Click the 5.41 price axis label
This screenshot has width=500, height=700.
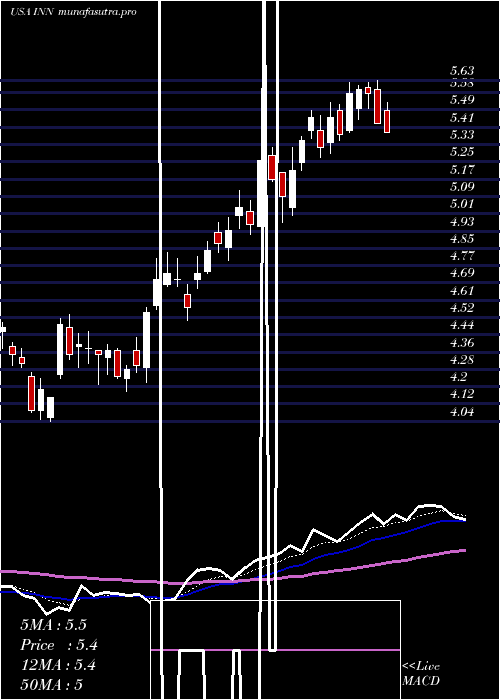pyautogui.click(x=462, y=117)
